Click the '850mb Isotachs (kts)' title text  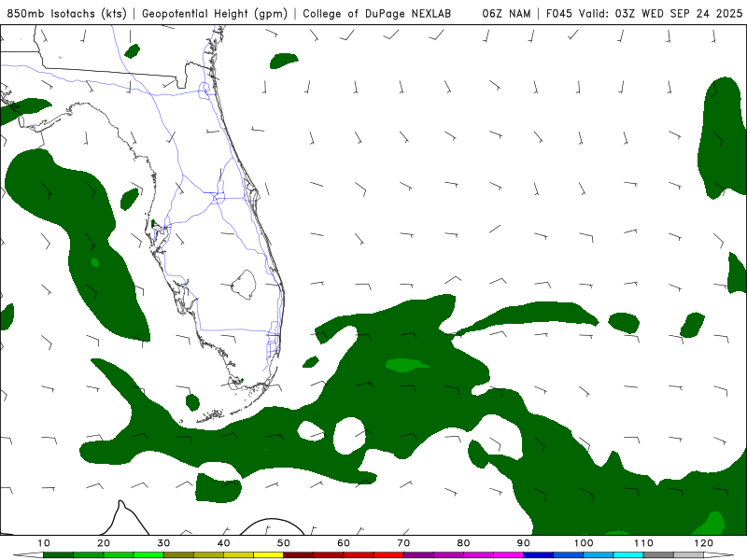(66, 13)
